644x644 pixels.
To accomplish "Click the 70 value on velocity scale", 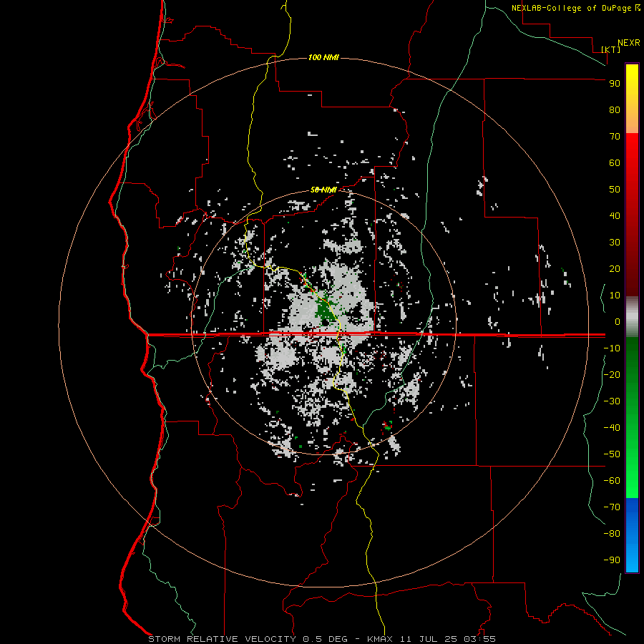I will [x=615, y=137].
